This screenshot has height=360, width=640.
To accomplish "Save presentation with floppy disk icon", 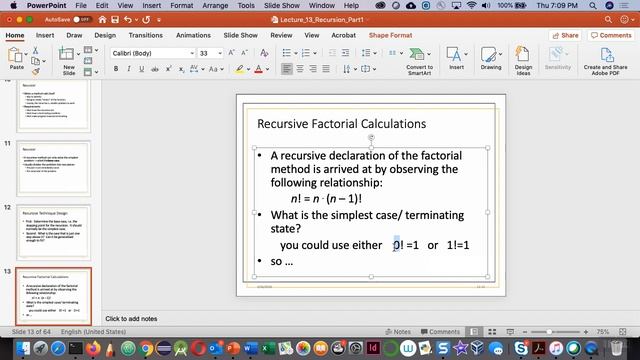I will click(115, 20).
